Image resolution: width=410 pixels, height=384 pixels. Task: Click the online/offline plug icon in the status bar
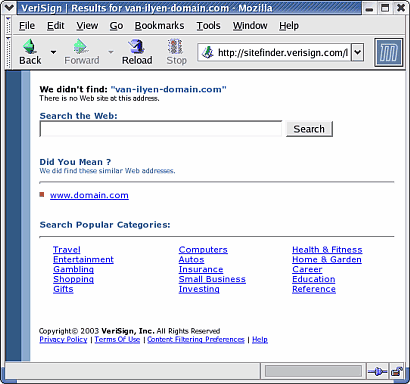[377, 371]
